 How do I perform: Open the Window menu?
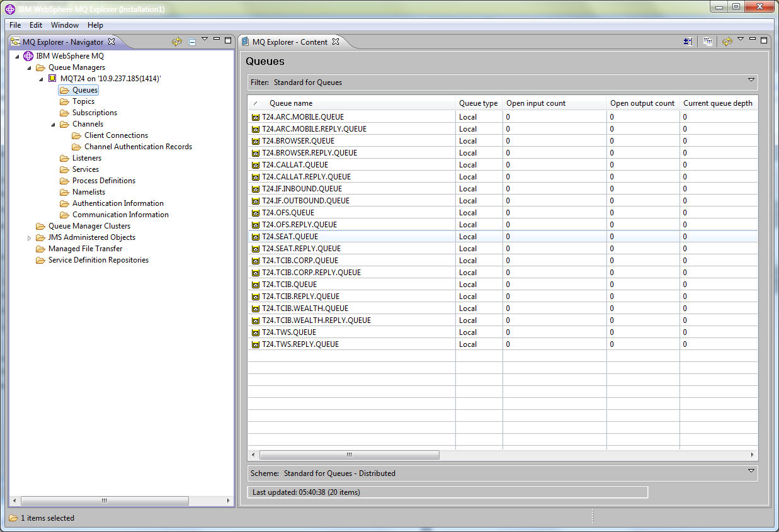[65, 25]
